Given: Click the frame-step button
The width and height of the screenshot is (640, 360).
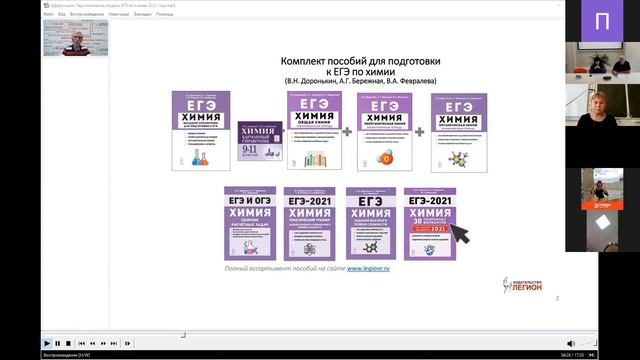Looking at the screenshot, I should pos(127,343).
